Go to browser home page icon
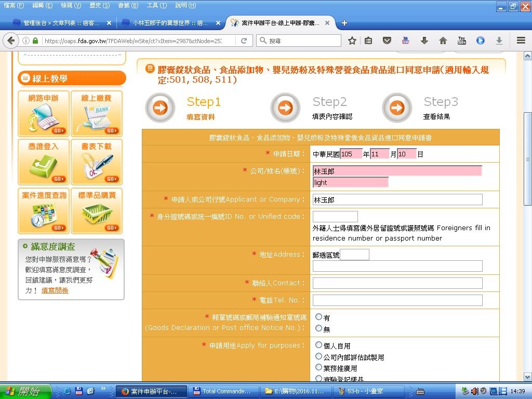Image resolution: width=532 pixels, height=399 pixels. click(443, 41)
